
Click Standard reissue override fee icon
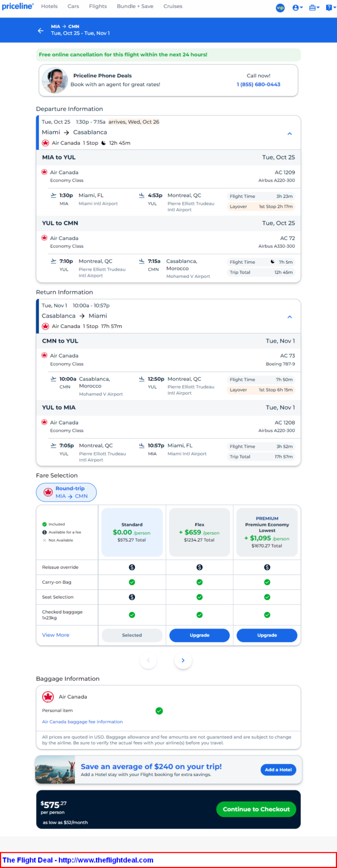pos(132,567)
